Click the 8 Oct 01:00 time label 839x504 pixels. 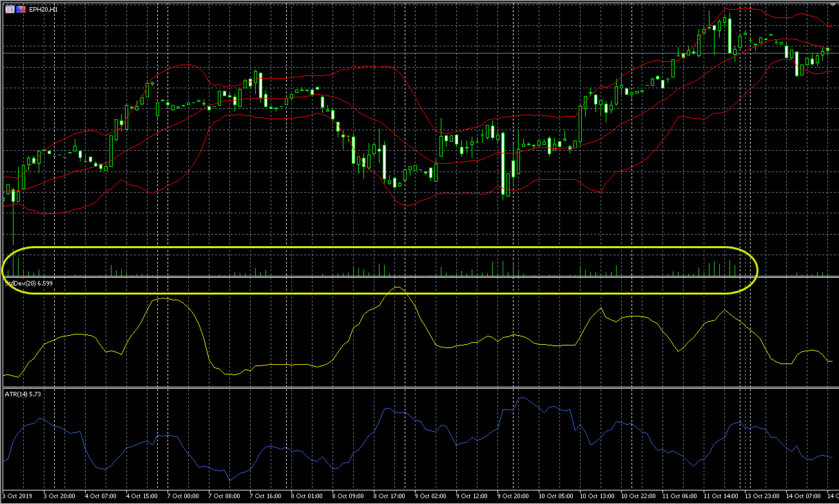(x=307, y=496)
